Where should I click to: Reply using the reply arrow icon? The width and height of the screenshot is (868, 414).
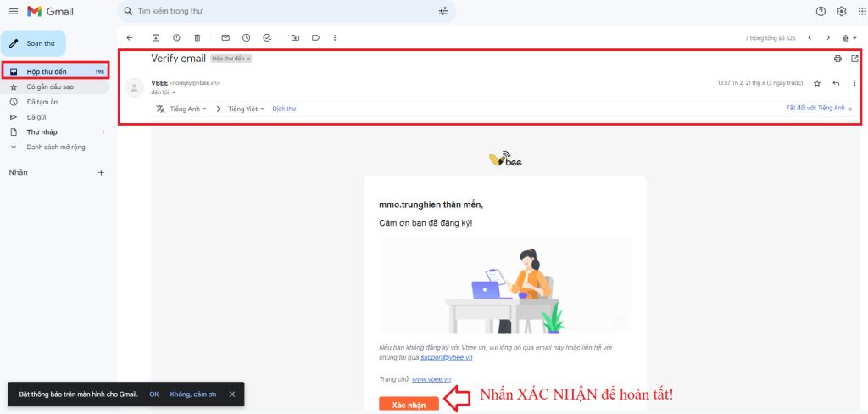(x=836, y=83)
